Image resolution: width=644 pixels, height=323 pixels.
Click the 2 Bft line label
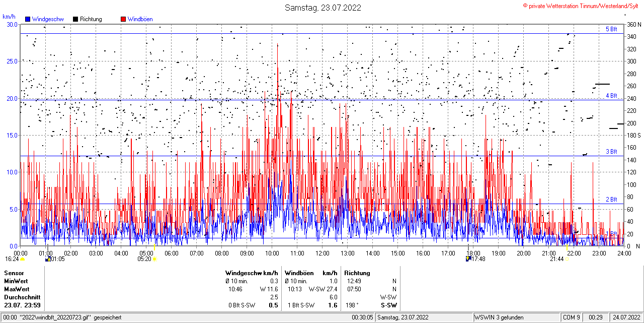[611, 200]
